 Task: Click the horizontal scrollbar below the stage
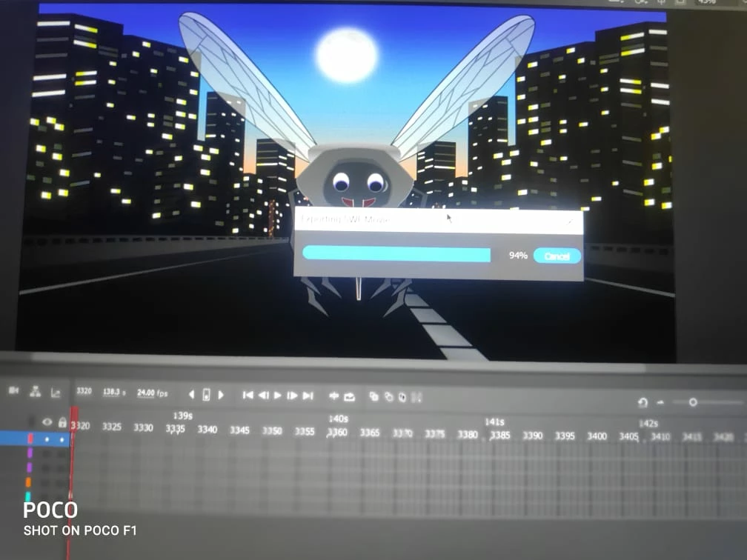[338, 362]
